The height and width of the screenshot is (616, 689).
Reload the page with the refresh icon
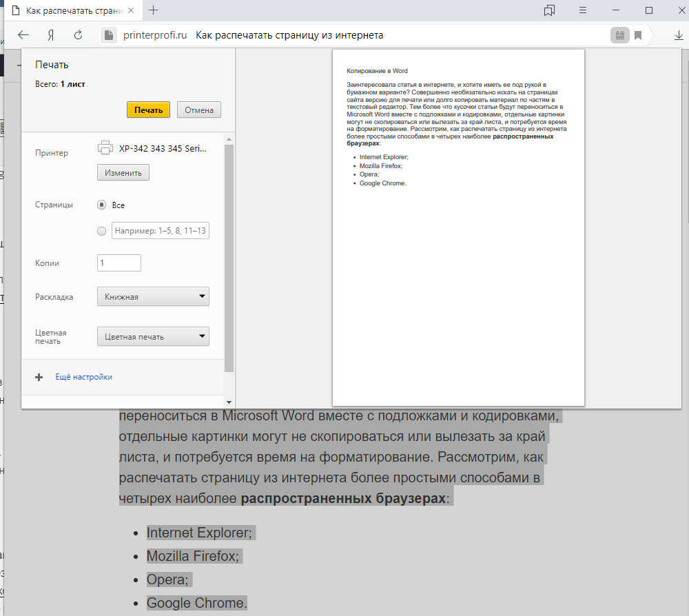[x=79, y=35]
